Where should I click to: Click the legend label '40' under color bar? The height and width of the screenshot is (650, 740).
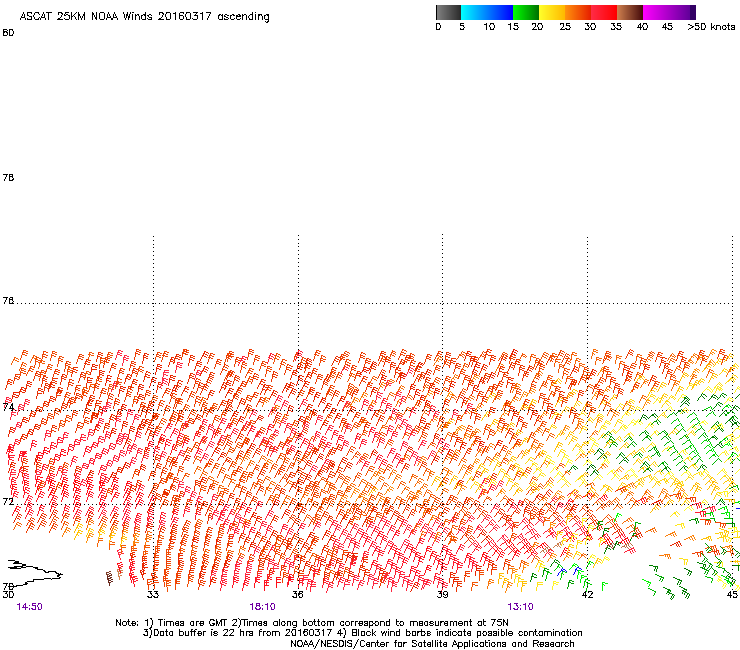[642, 27]
